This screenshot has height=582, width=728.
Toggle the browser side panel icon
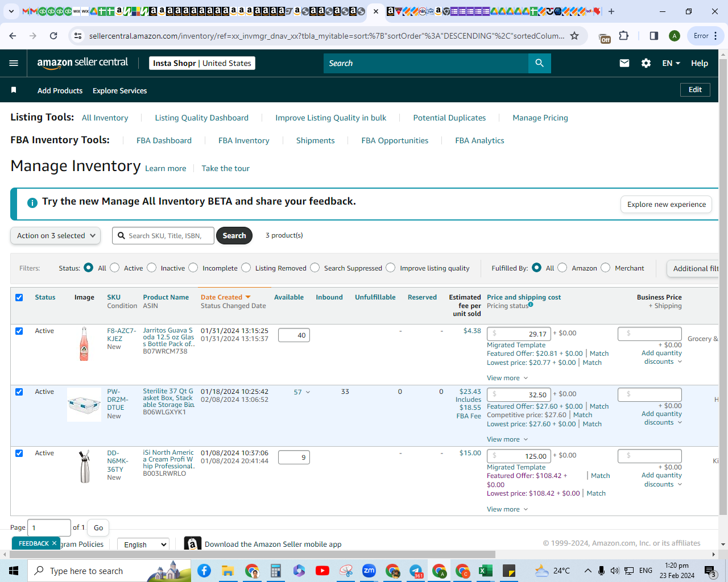(653, 36)
